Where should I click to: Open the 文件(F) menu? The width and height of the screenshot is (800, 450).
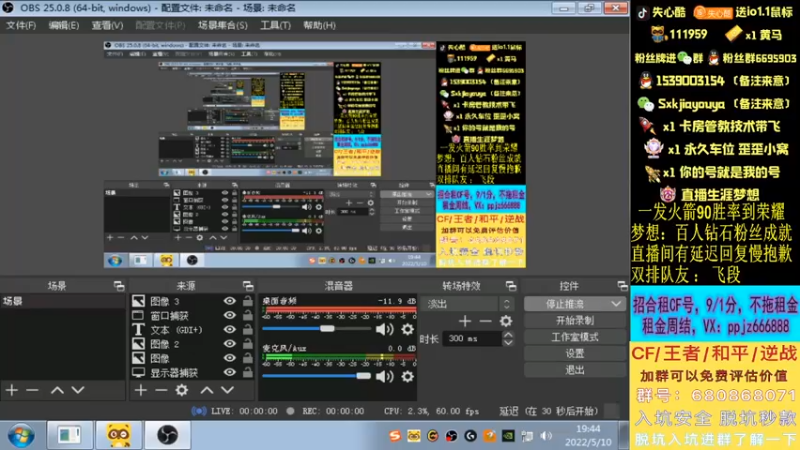click(21, 26)
